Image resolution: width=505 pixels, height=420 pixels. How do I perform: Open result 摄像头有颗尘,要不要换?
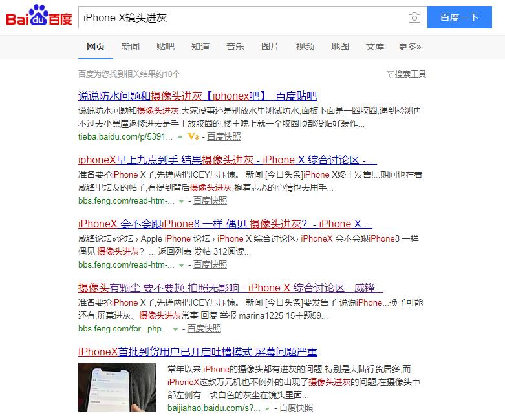coord(231,288)
